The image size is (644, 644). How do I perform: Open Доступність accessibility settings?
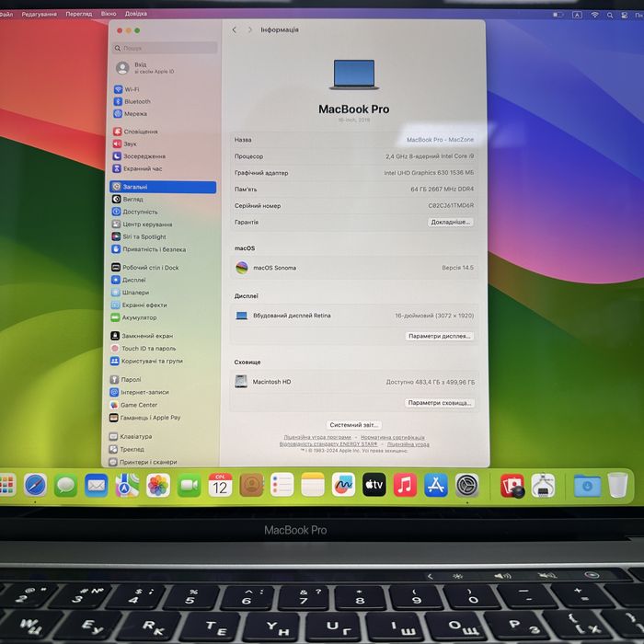tap(134, 212)
